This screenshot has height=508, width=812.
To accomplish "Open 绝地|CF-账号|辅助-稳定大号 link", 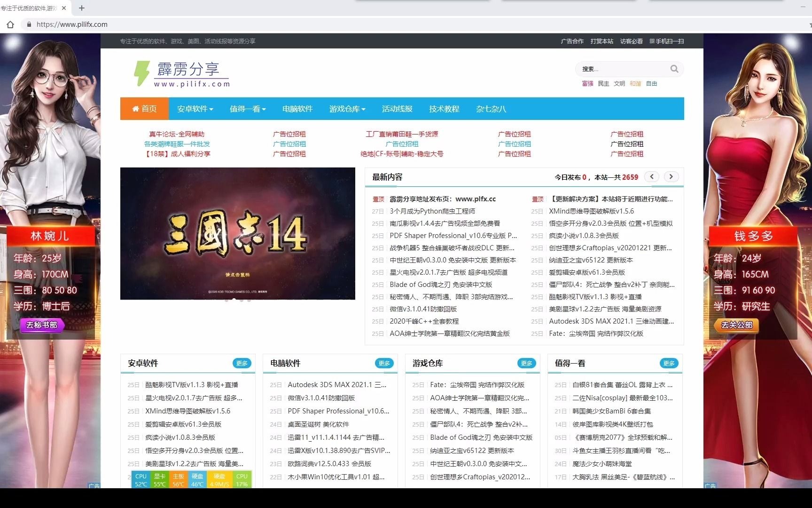I will click(402, 154).
